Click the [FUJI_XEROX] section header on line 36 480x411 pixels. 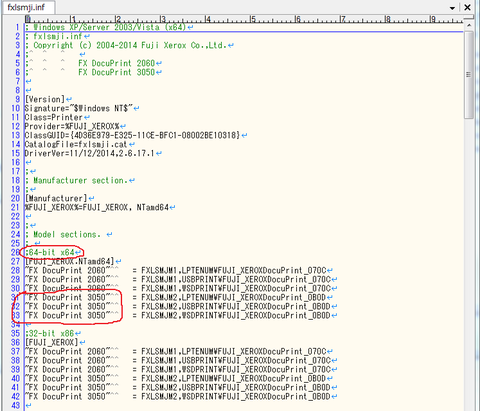(52, 342)
